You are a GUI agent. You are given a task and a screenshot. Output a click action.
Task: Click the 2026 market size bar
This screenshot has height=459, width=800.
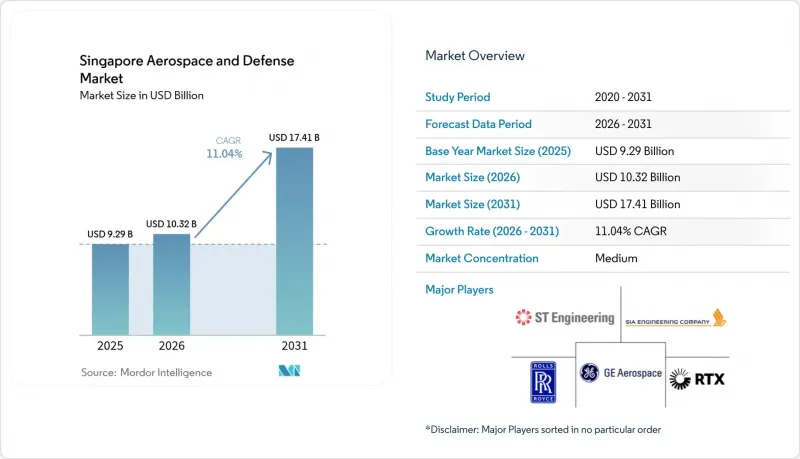171,284
